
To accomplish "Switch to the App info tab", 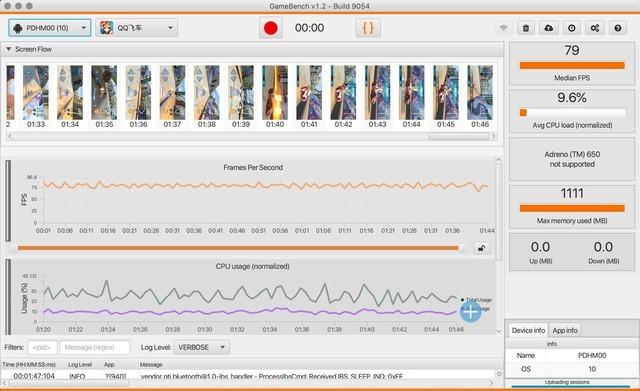I will [x=565, y=330].
